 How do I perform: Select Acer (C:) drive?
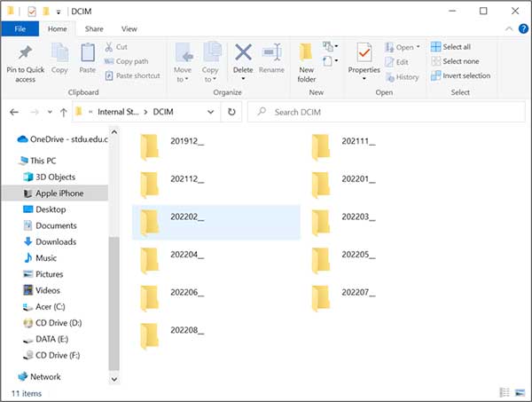coord(43,307)
